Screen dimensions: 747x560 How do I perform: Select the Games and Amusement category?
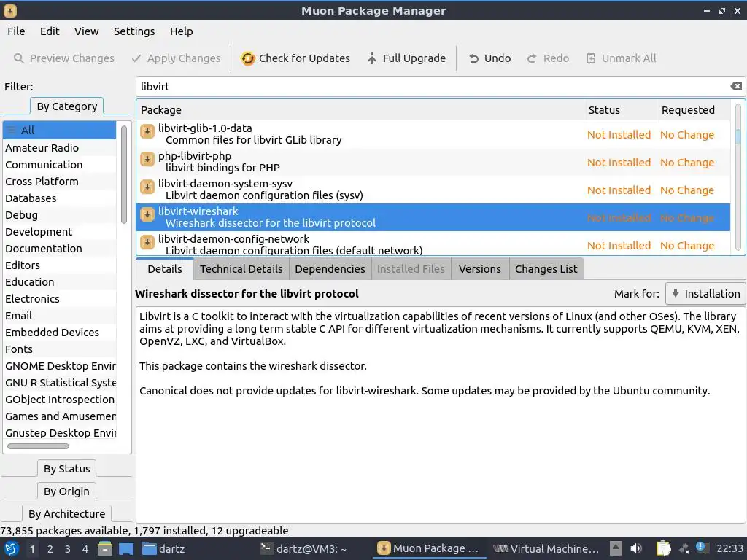click(x=60, y=416)
